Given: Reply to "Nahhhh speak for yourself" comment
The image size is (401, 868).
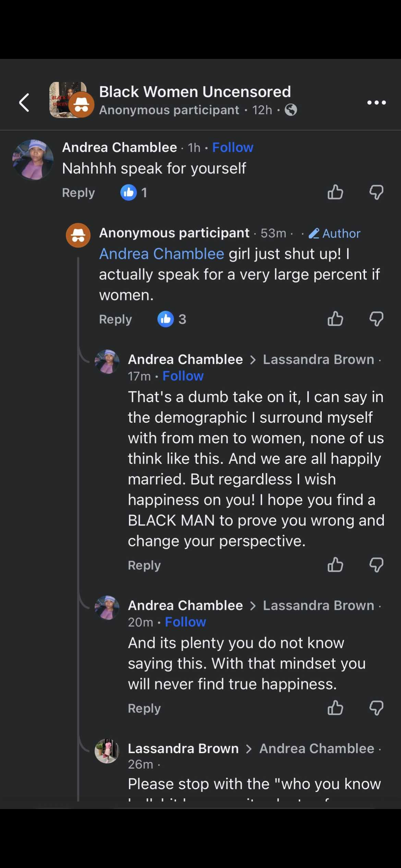Looking at the screenshot, I should tap(78, 193).
